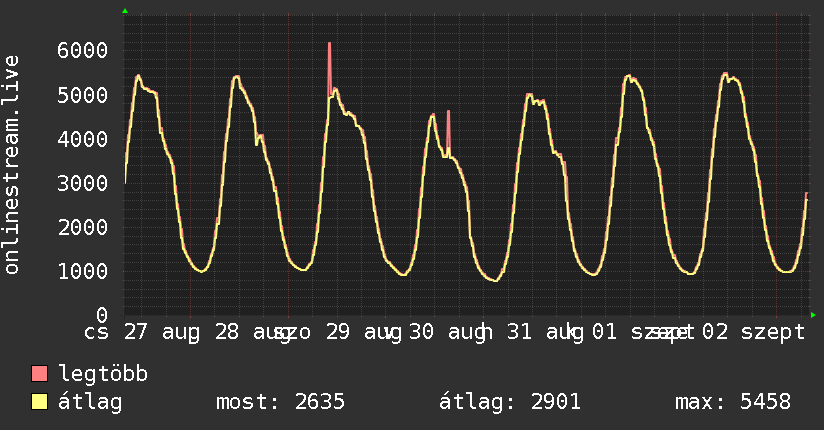Select the átlag legend label beside the yellow swatch

[x=90, y=402]
